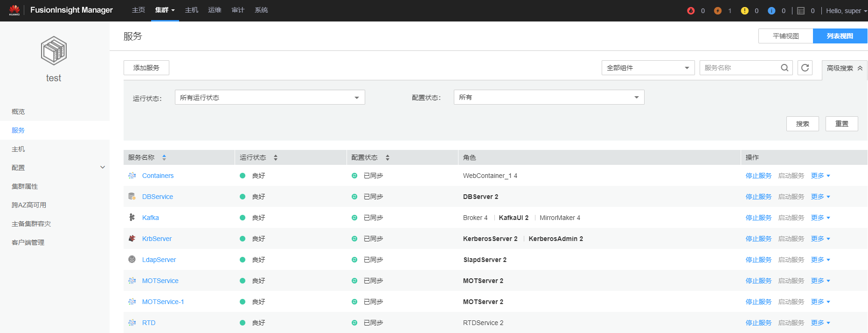Viewport: 868px width, 333px height.
Task: Click the RTD service icon
Action: [132, 323]
